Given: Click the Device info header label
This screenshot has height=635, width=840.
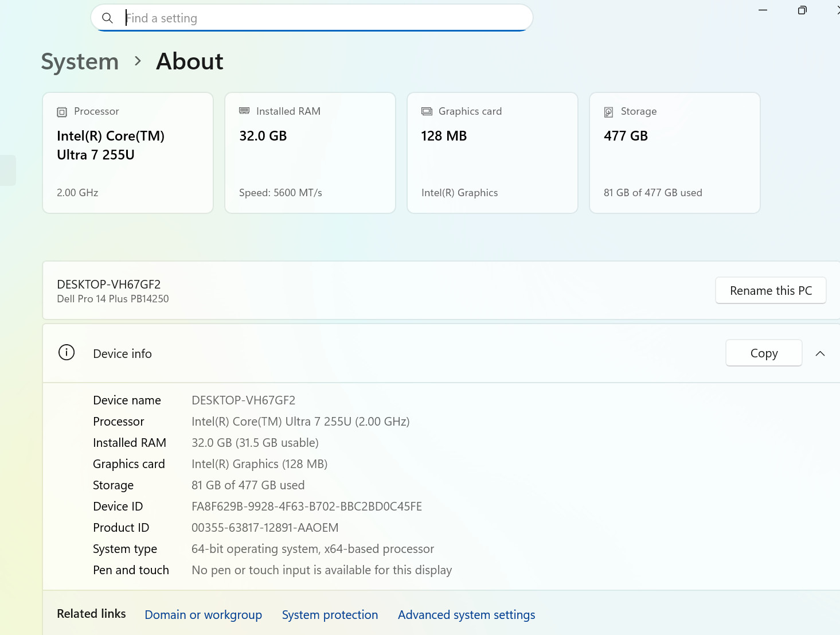Looking at the screenshot, I should [122, 354].
